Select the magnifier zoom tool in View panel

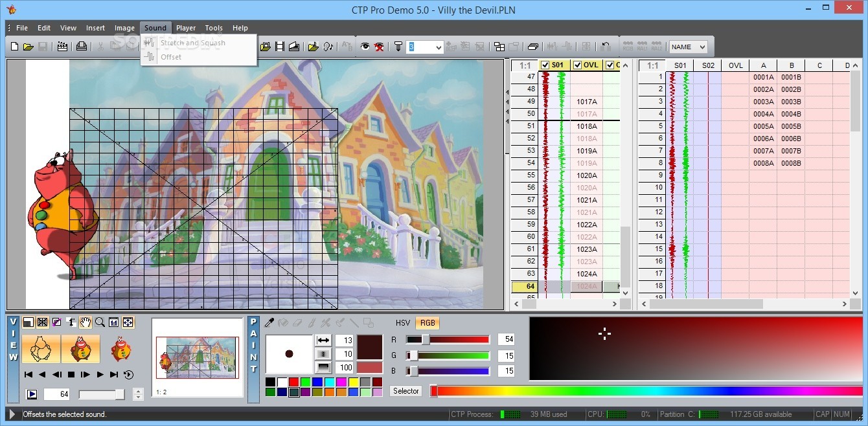tap(100, 322)
